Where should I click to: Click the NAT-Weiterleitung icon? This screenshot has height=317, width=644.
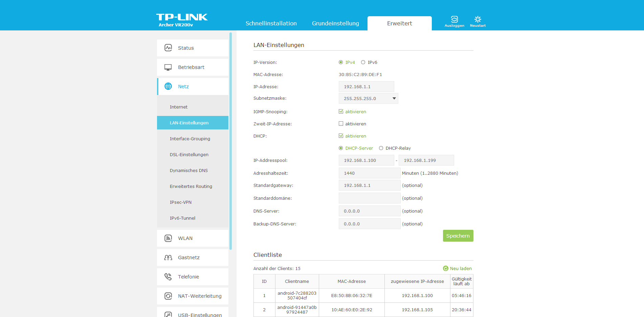(x=168, y=296)
